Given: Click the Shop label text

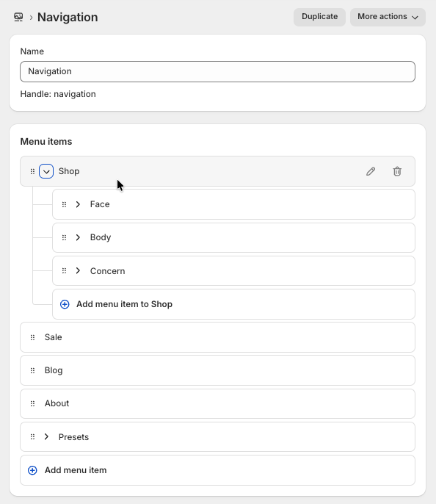Looking at the screenshot, I should coord(69,171).
